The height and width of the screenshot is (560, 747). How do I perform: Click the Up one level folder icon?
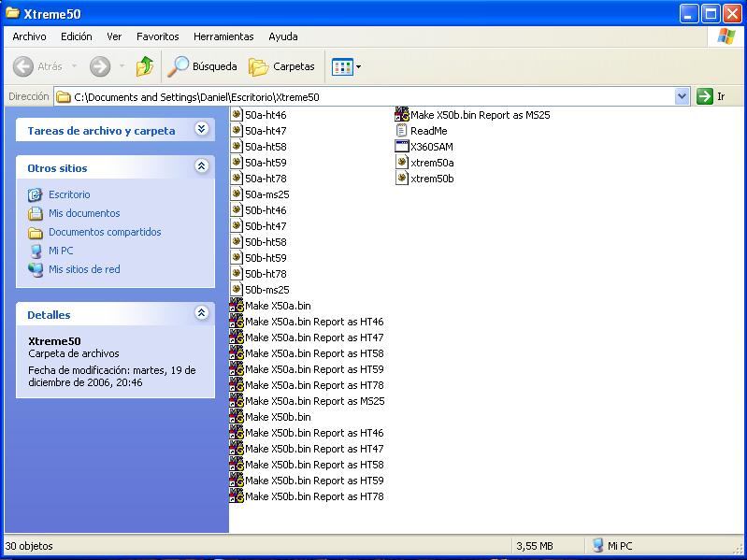point(144,66)
